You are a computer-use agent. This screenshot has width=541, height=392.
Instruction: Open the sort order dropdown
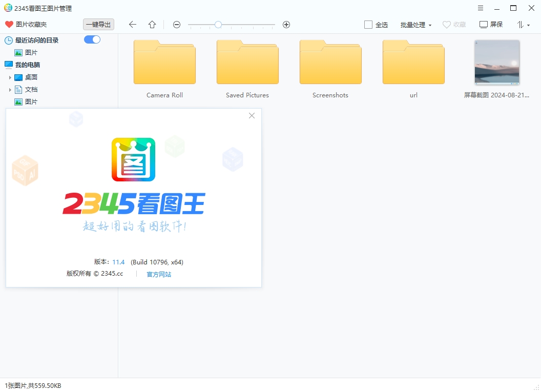pyautogui.click(x=523, y=25)
